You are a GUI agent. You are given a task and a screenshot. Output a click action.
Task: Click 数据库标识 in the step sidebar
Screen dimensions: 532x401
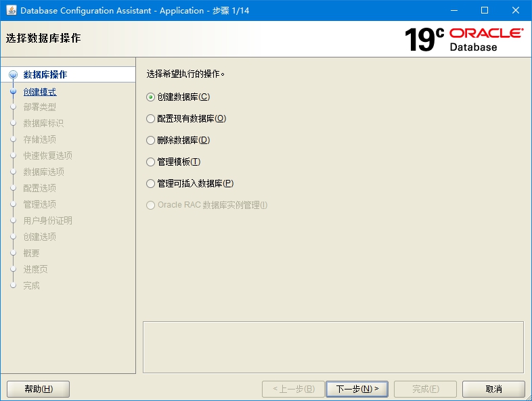[43, 123]
